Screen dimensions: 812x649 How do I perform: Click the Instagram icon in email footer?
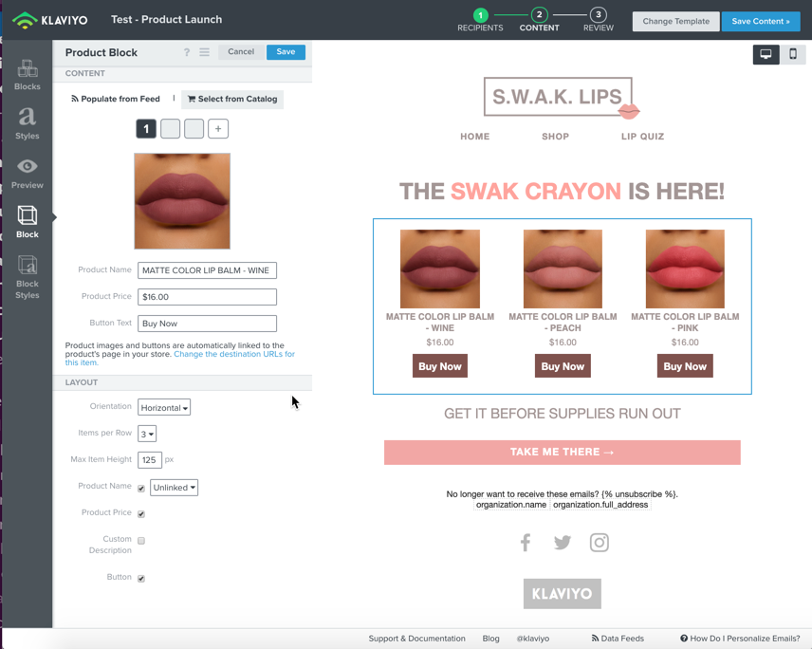[600, 543]
